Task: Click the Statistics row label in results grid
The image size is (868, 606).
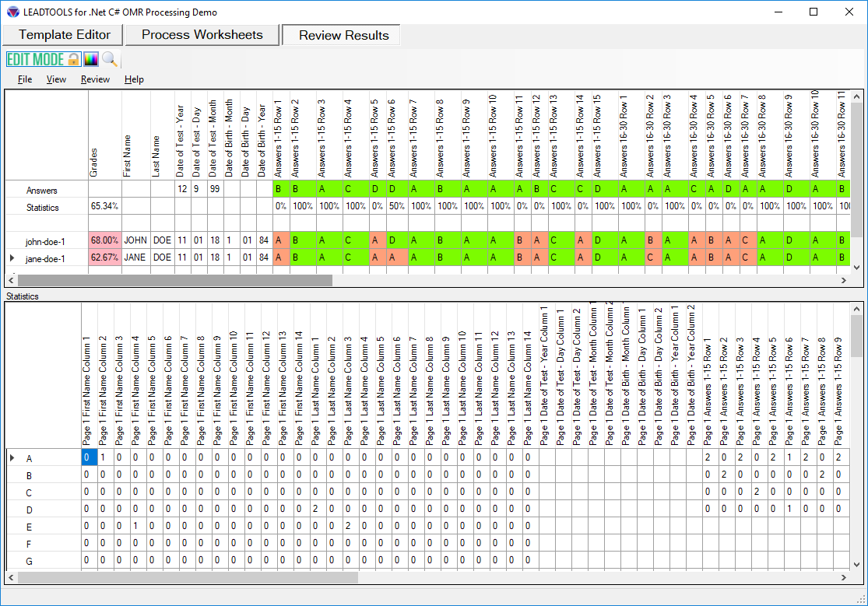Action: click(x=47, y=207)
